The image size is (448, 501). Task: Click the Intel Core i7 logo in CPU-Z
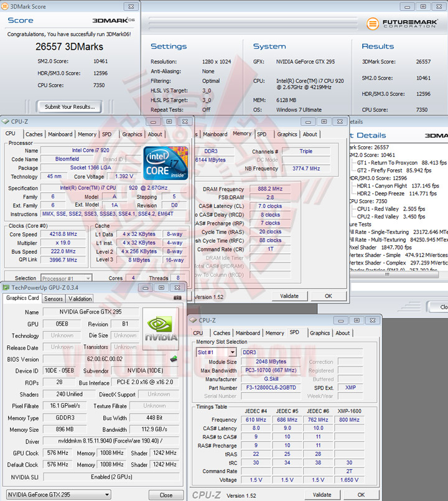pyautogui.click(x=166, y=163)
